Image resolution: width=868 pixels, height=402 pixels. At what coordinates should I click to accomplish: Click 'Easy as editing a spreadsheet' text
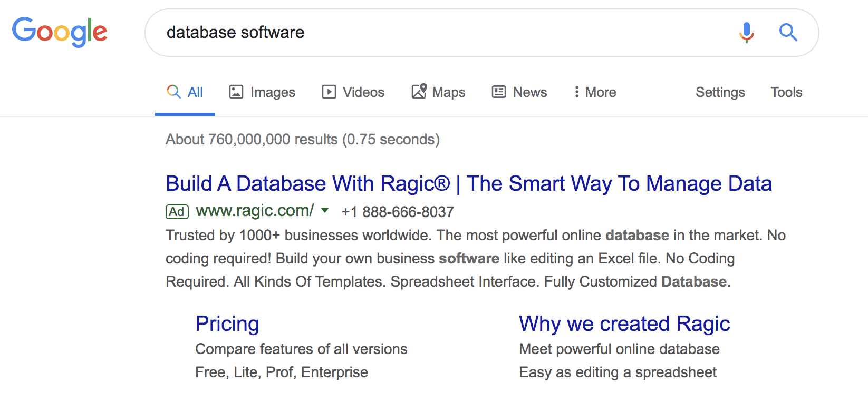(x=618, y=372)
